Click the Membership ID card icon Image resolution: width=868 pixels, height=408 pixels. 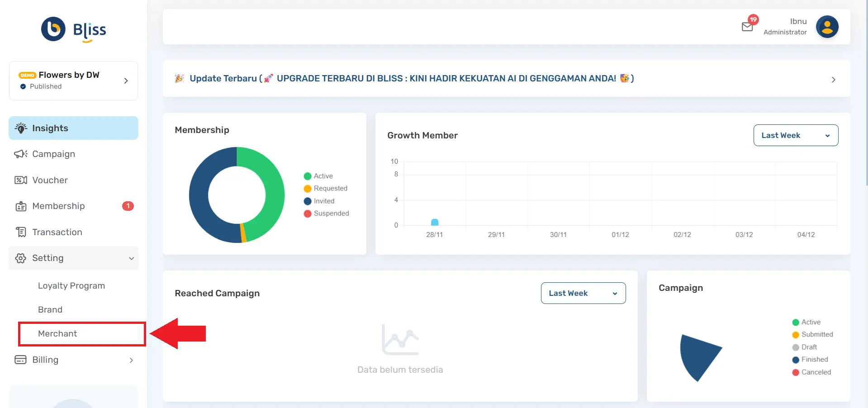pos(21,206)
